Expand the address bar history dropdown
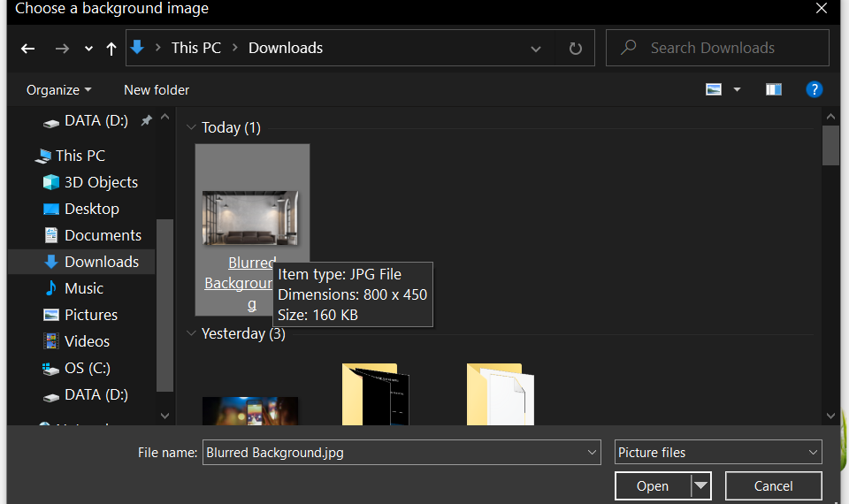The height and width of the screenshot is (504, 849). (x=536, y=49)
